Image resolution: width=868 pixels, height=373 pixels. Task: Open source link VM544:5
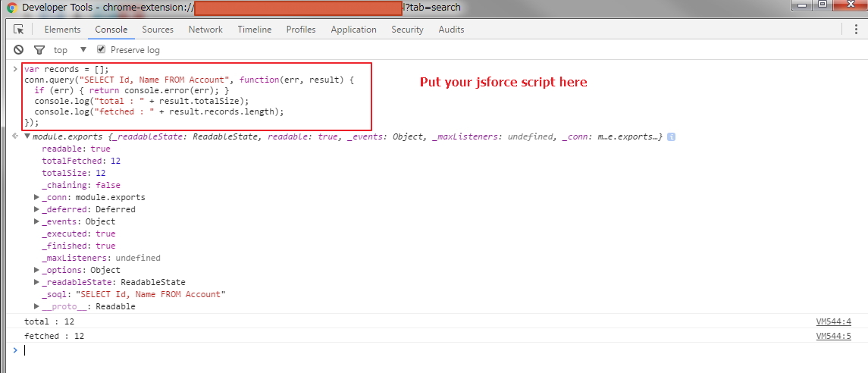coord(833,336)
